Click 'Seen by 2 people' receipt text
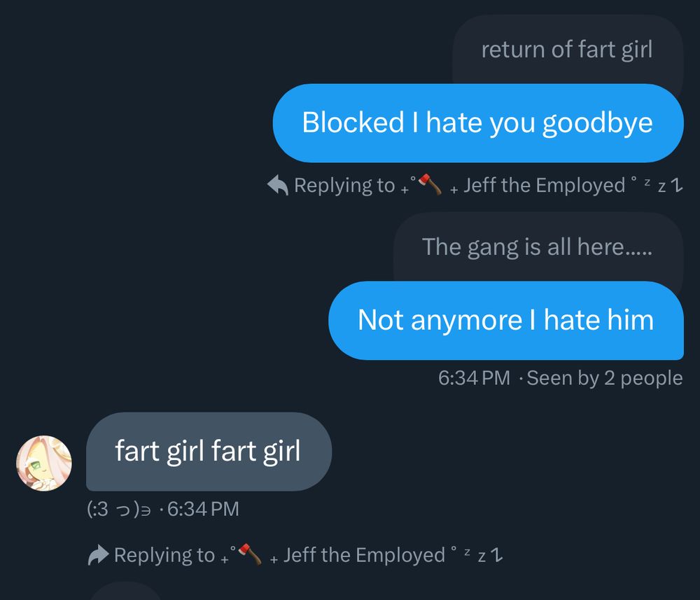The width and height of the screenshot is (700, 600). click(605, 378)
